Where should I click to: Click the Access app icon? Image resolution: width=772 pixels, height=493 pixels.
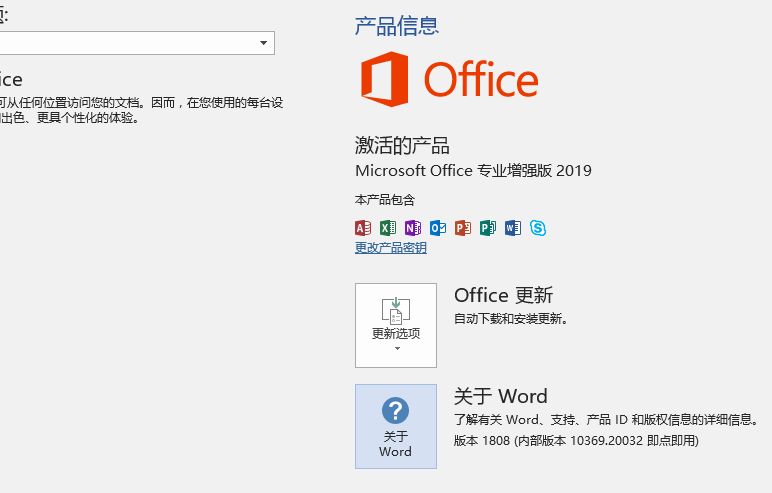[x=363, y=228]
